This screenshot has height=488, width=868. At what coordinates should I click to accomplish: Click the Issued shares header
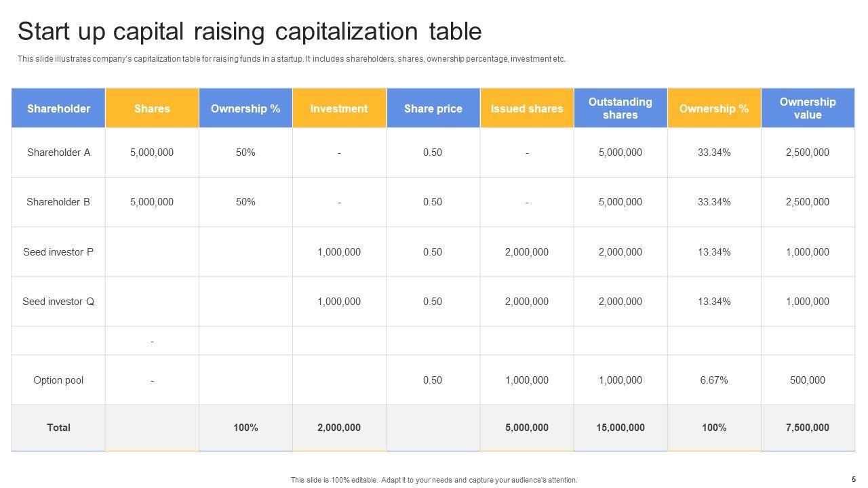[527, 108]
